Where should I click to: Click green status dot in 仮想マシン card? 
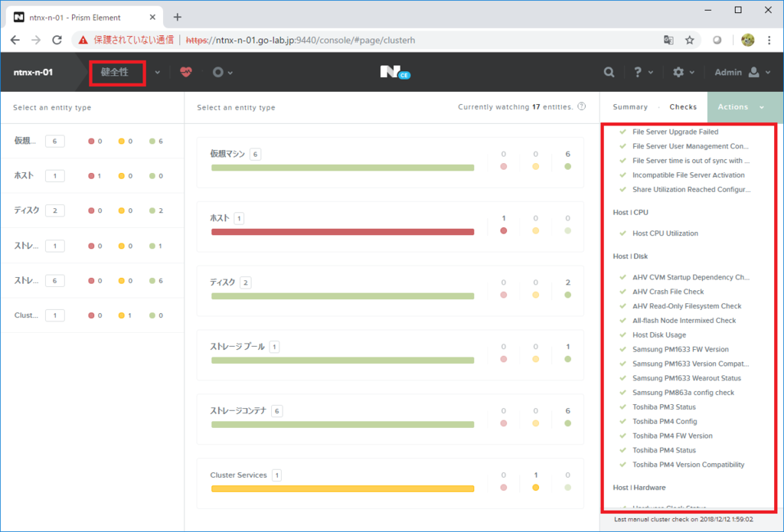[x=567, y=167]
